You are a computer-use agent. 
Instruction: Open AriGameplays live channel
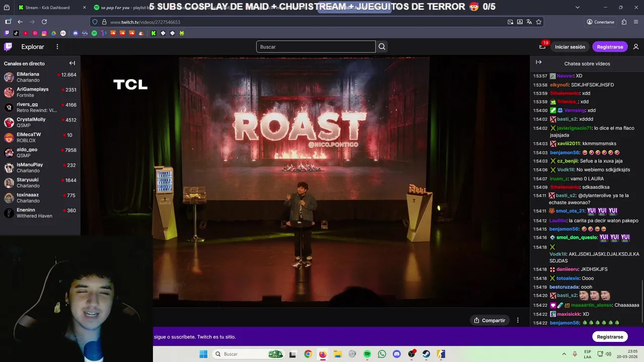[x=40, y=92]
